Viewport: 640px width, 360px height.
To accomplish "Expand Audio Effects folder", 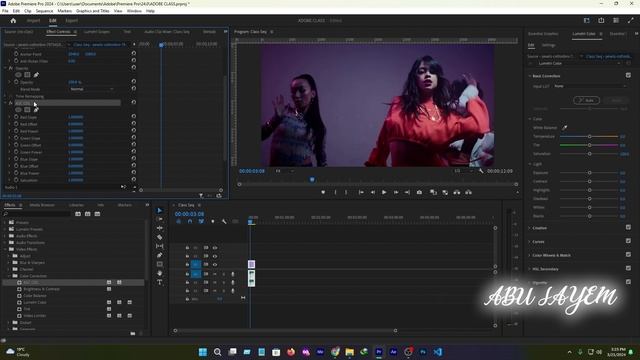I will point(5,236).
